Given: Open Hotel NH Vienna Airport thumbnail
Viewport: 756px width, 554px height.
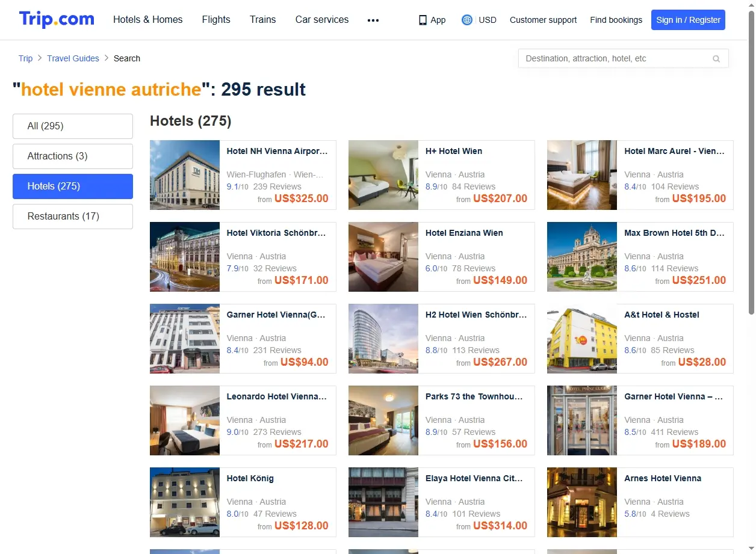Looking at the screenshot, I should coord(185,175).
